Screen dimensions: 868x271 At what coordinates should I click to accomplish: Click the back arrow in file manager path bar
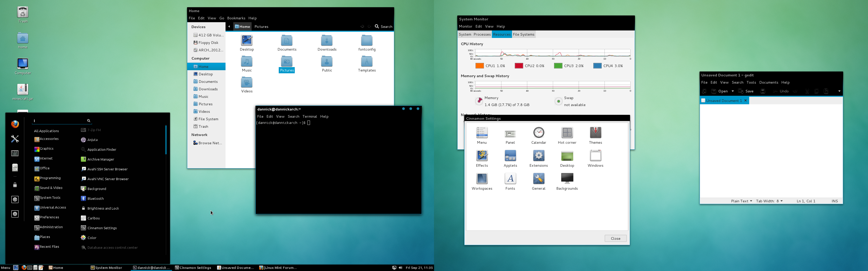[x=229, y=27]
